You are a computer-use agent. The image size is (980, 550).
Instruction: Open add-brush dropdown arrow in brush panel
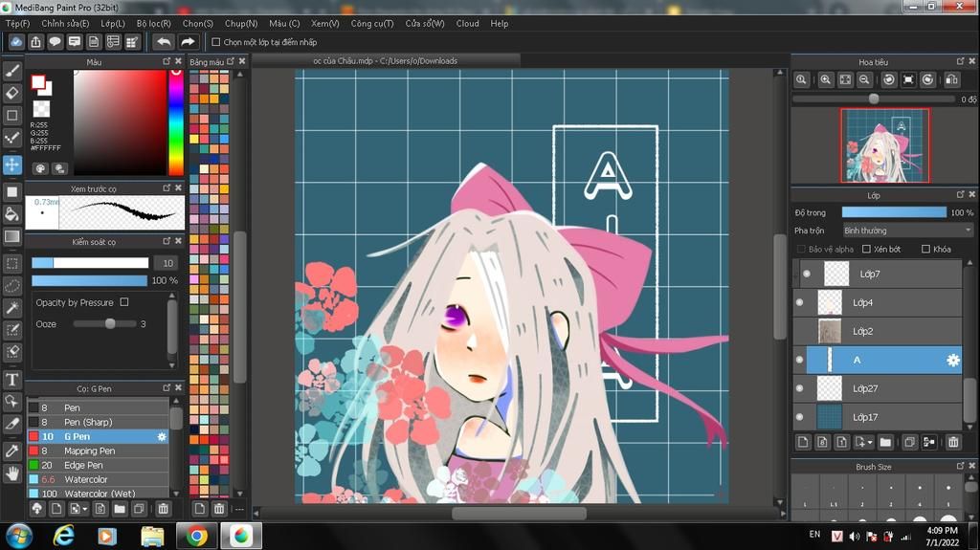click(x=85, y=509)
